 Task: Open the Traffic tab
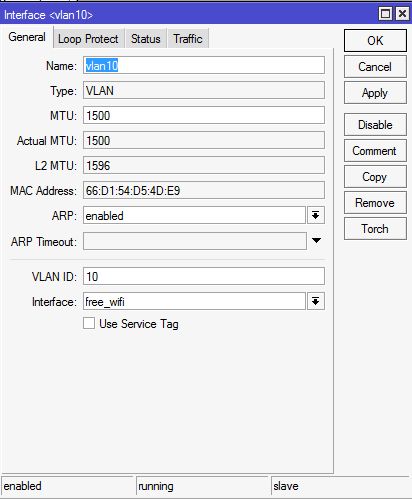click(x=188, y=39)
